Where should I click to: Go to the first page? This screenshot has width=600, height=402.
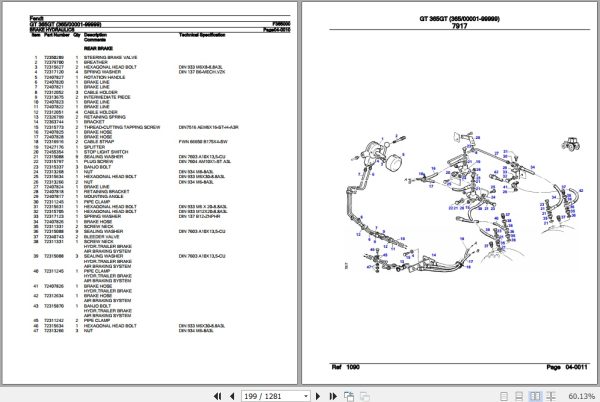pos(217,396)
